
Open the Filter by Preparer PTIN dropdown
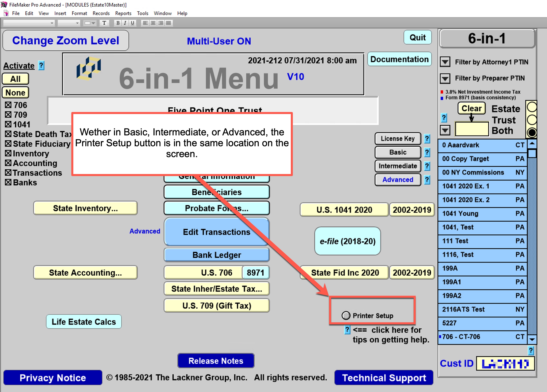pyautogui.click(x=445, y=78)
